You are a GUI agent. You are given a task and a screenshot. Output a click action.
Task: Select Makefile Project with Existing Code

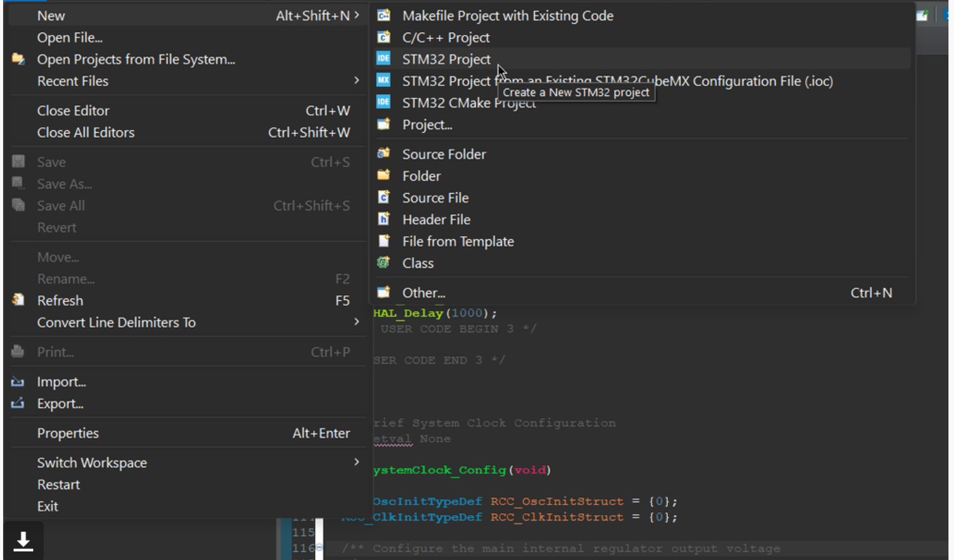coord(642,15)
